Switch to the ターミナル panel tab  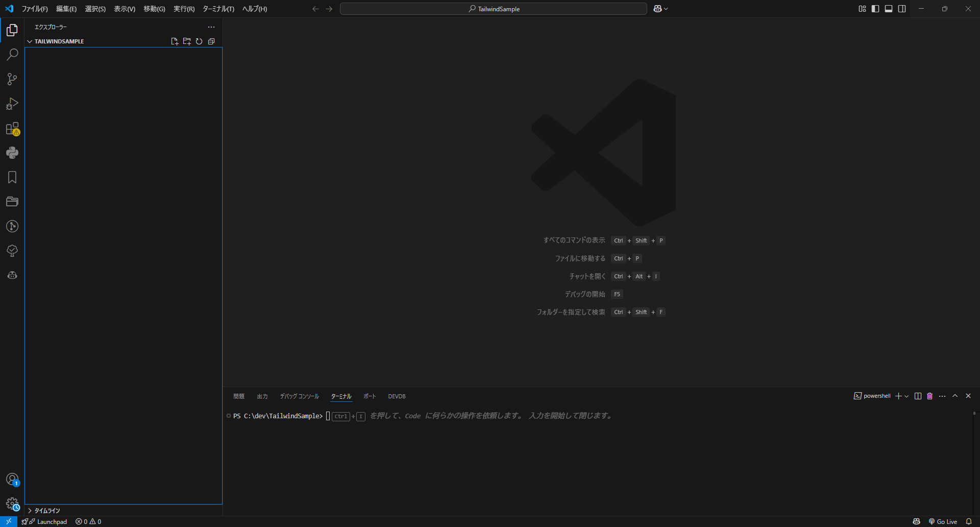[x=341, y=396]
